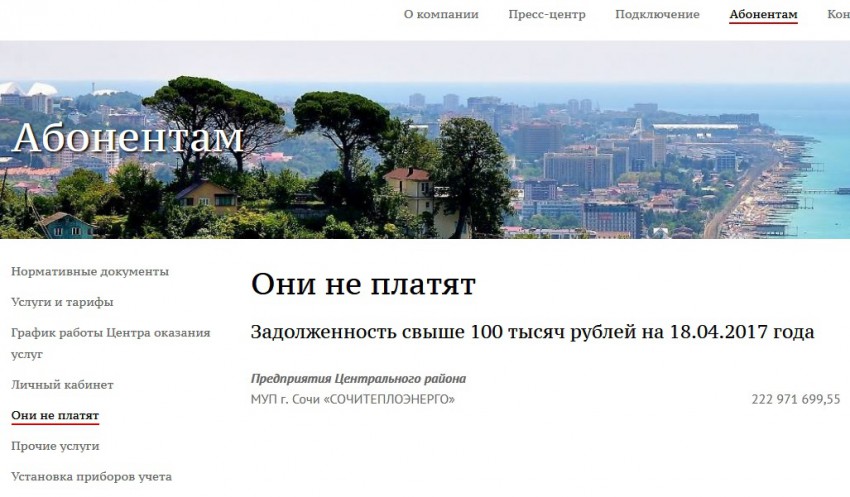Select the 'МУП г. Сочи «СОЧИТЕПЛОЭНЕРГО»' debtor entry
The height and width of the screenshot is (497, 850).
click(352, 400)
